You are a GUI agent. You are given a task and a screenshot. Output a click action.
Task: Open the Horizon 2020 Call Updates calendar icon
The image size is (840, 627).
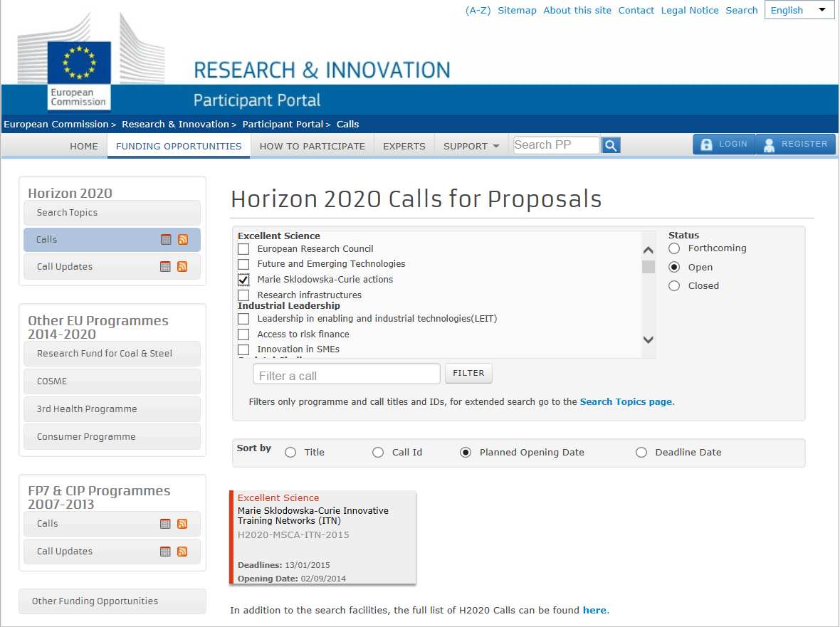(166, 267)
